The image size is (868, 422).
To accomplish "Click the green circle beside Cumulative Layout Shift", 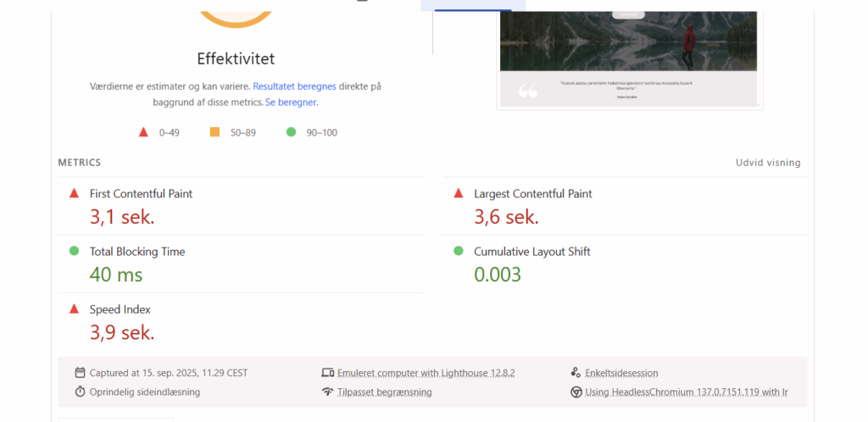I will point(459,251).
